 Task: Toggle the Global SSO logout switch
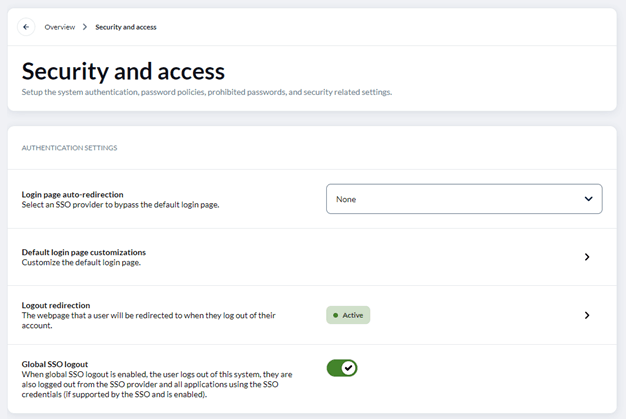coord(342,368)
